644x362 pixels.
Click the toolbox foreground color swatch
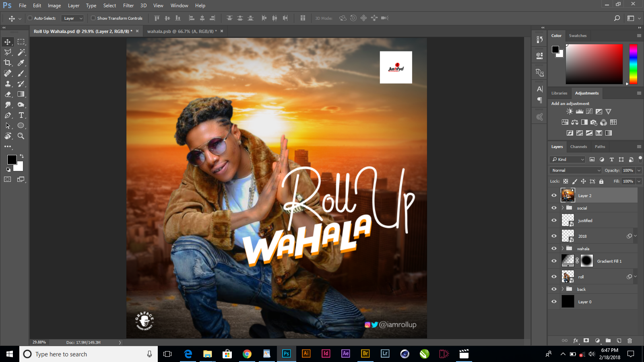[12, 160]
